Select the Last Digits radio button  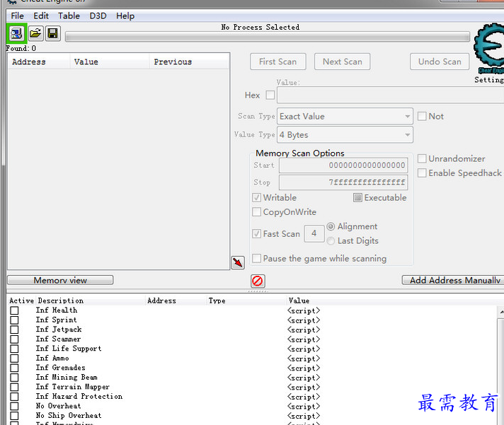point(331,240)
